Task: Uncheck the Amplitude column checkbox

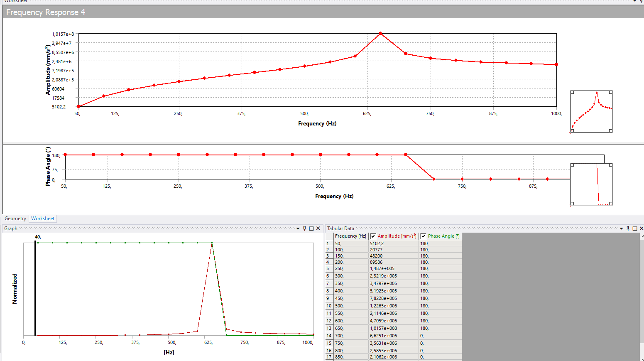Action: [373, 236]
